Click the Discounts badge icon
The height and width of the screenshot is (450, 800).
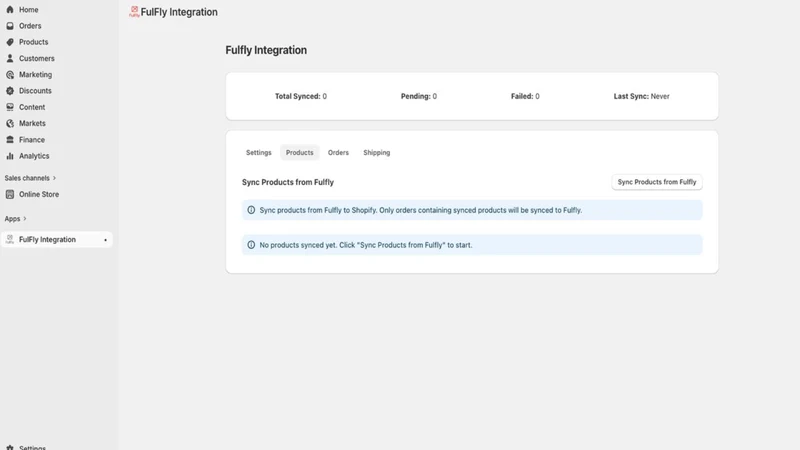[10, 91]
